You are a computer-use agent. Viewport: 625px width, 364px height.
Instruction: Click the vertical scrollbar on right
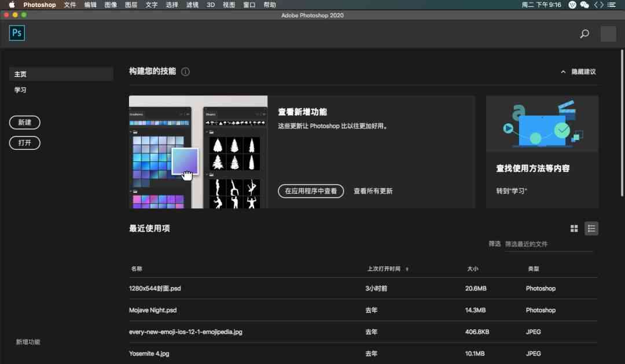click(x=622, y=123)
